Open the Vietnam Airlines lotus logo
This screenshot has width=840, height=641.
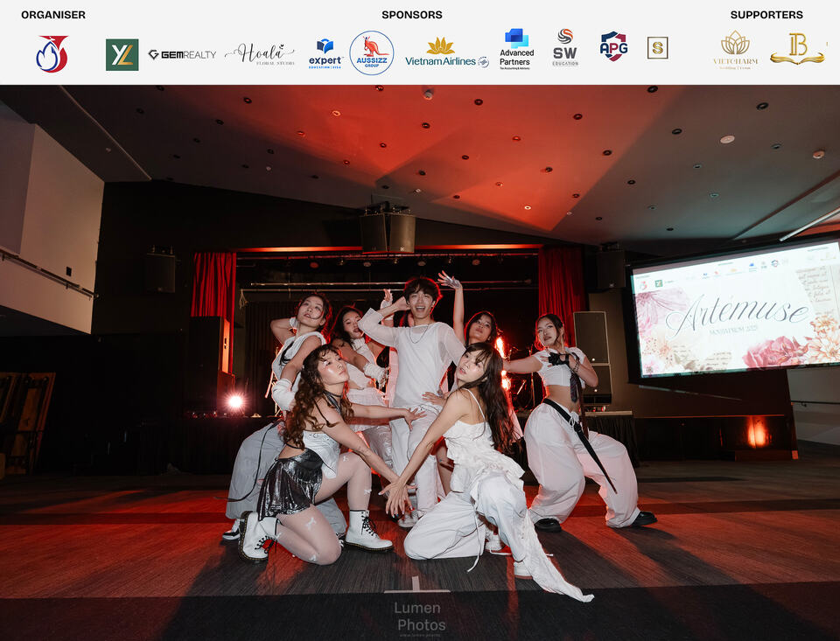click(x=447, y=52)
